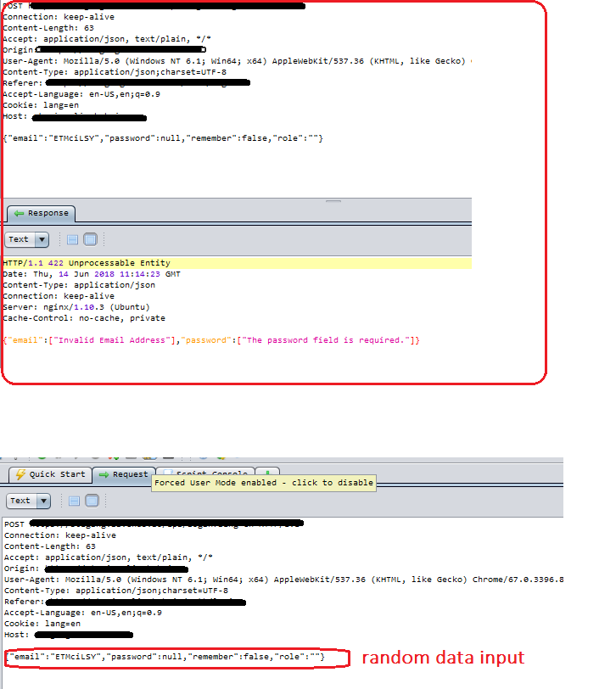
Task: Click 'Content-Length: 63' under the Request tab
Action: [x=50, y=546]
